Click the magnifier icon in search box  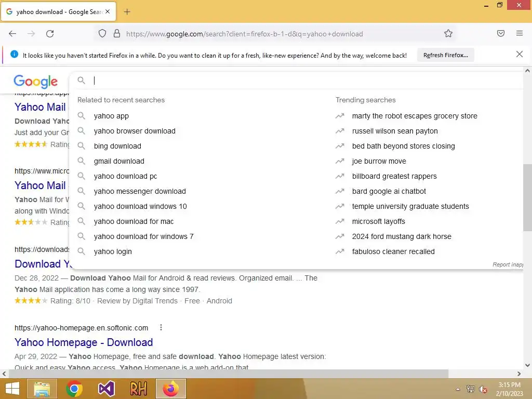pos(82,81)
